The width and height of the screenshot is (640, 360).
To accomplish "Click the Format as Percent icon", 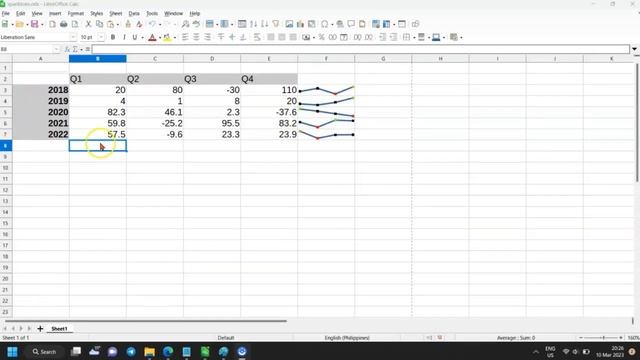I will 322,37.
